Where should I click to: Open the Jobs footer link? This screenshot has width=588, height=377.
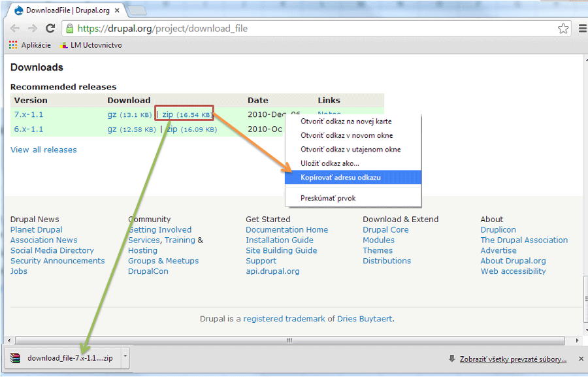[x=19, y=271]
